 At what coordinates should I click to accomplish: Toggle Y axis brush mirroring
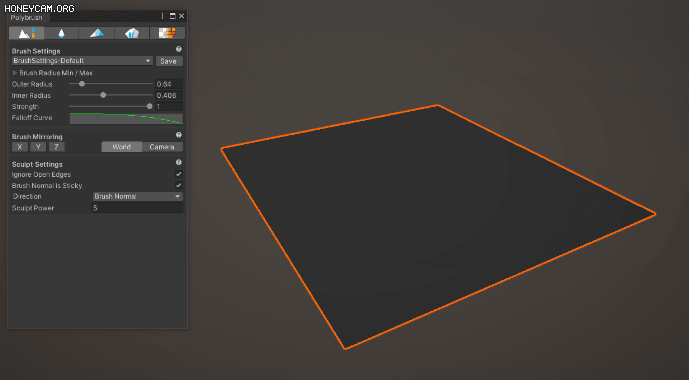38,147
